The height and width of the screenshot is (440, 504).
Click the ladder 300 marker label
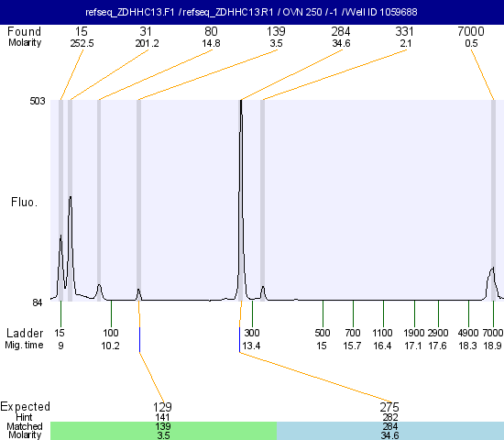(x=252, y=333)
